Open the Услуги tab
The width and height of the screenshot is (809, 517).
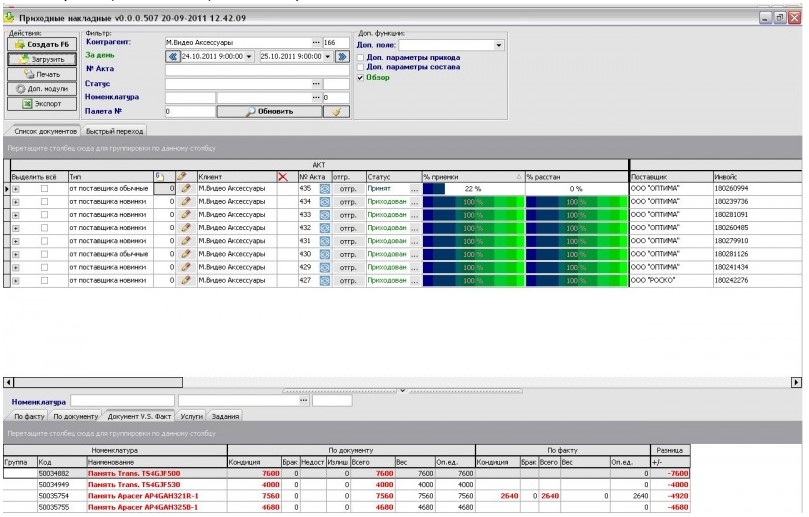[x=191, y=415]
